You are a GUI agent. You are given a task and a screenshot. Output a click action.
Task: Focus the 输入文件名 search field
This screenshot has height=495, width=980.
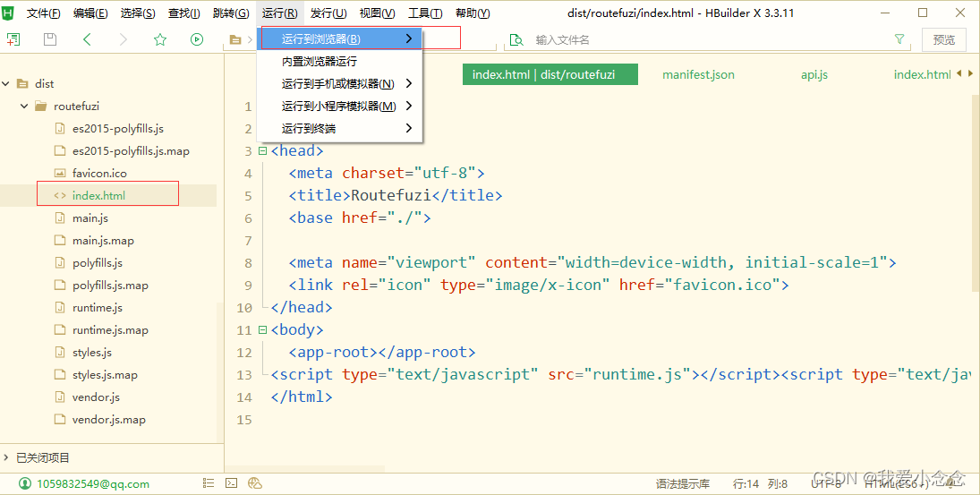(706, 40)
